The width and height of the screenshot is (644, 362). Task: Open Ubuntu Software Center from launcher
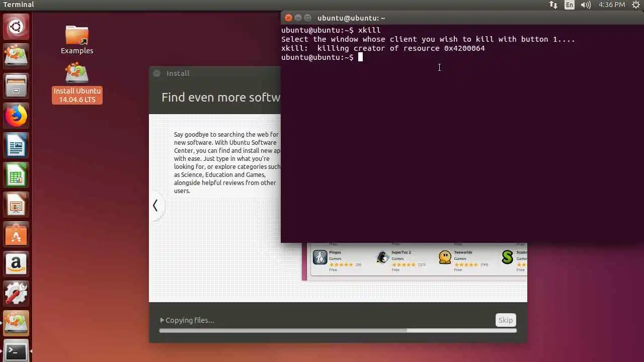[16, 235]
